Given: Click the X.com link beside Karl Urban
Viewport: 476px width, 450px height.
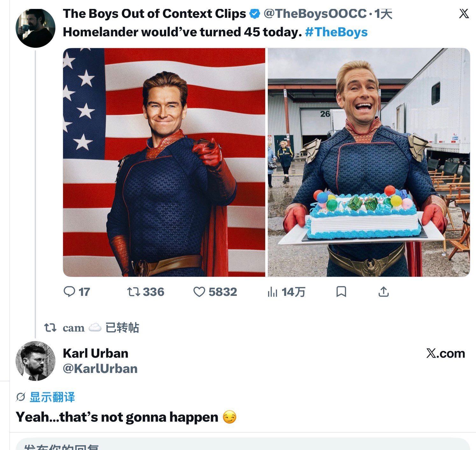Looking at the screenshot, I should point(445,354).
